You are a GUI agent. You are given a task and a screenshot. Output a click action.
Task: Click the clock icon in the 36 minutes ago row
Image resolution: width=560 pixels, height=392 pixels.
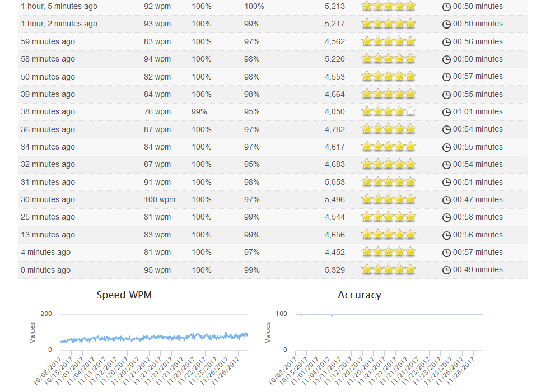(446, 129)
